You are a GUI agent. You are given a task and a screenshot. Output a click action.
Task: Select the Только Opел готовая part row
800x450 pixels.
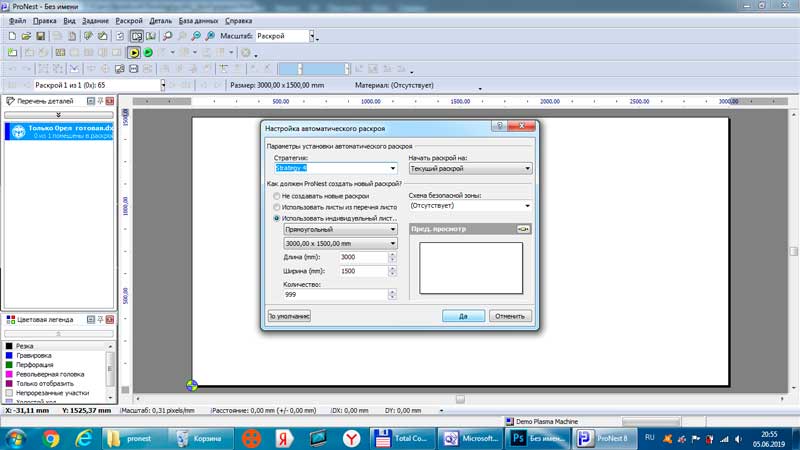point(59,132)
